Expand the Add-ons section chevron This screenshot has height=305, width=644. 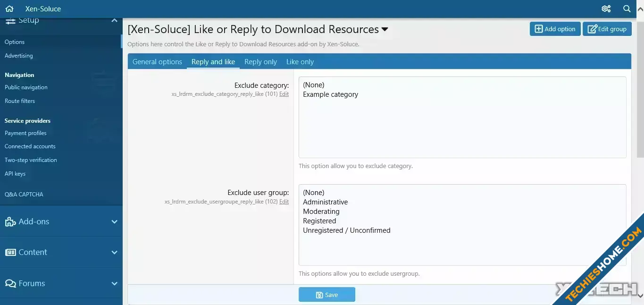click(x=114, y=221)
